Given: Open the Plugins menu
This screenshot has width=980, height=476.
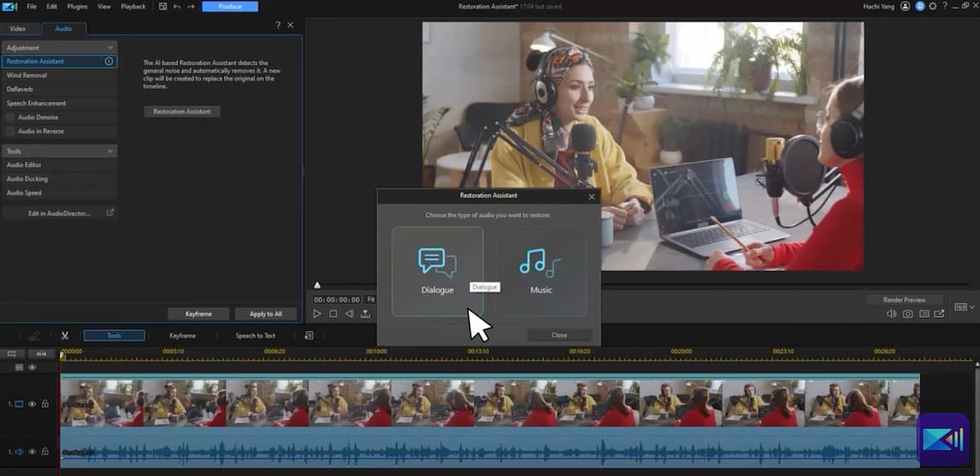Looking at the screenshot, I should click(x=77, y=7).
